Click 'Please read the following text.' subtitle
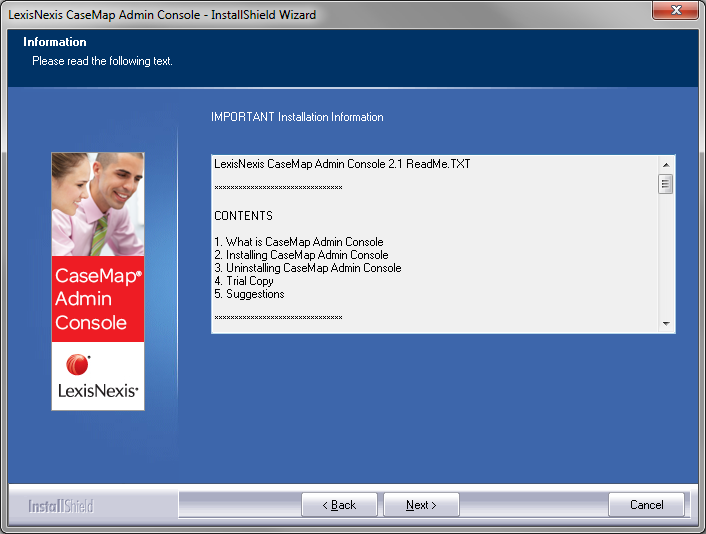Image resolution: width=706 pixels, height=534 pixels. click(x=102, y=61)
